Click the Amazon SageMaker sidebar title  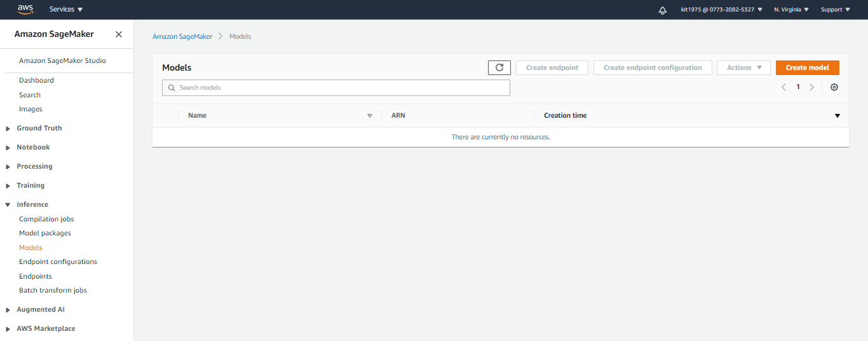(x=54, y=34)
